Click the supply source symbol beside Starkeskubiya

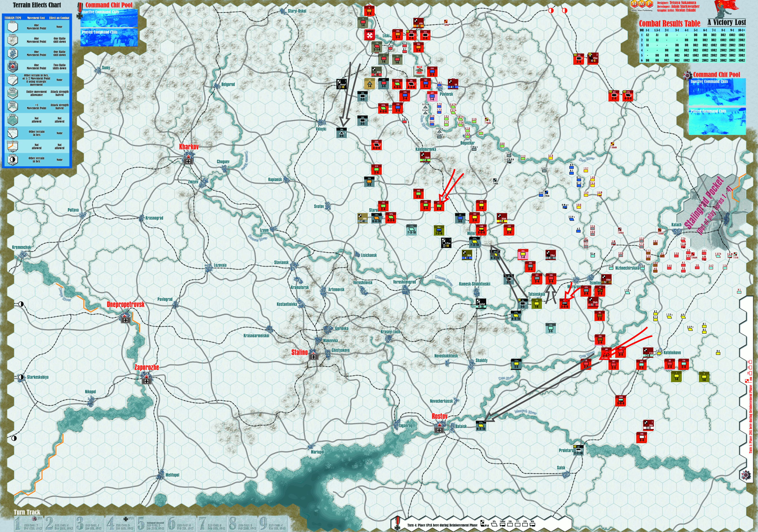(x=21, y=377)
